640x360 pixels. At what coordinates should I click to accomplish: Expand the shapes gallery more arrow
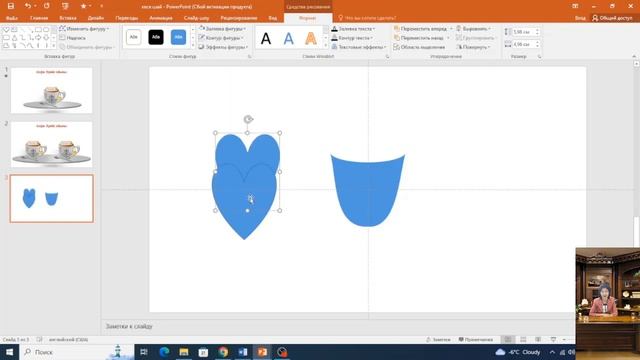click(x=53, y=46)
